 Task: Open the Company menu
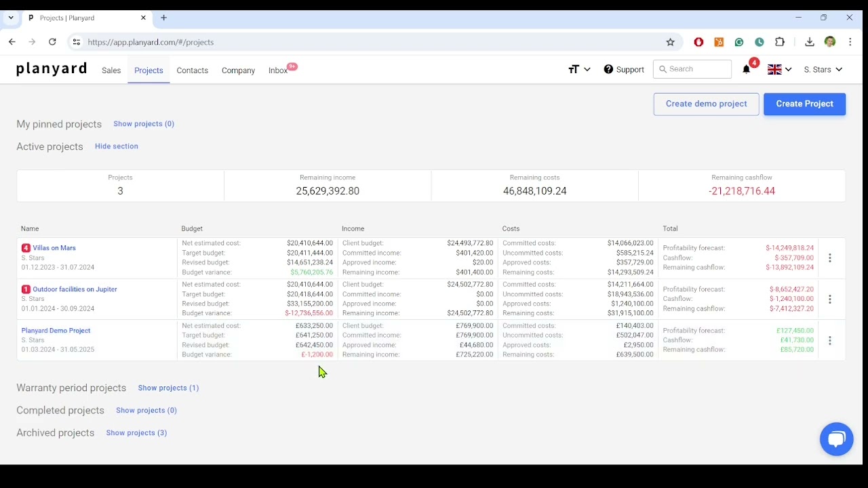click(x=238, y=70)
